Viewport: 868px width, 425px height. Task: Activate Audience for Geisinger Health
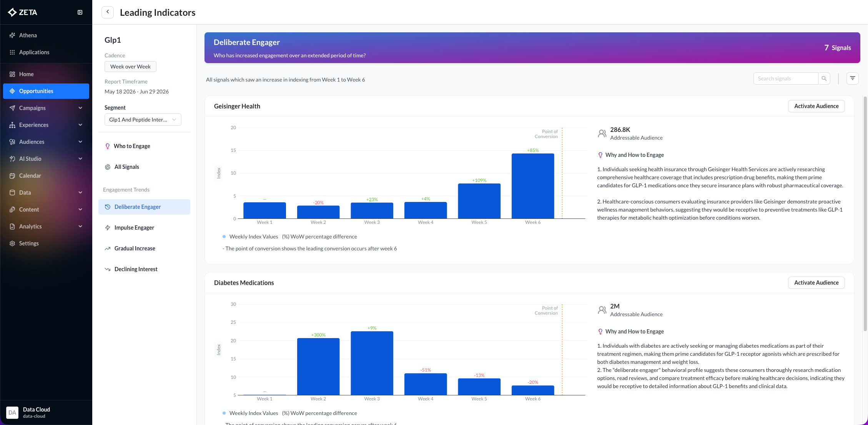pyautogui.click(x=816, y=106)
